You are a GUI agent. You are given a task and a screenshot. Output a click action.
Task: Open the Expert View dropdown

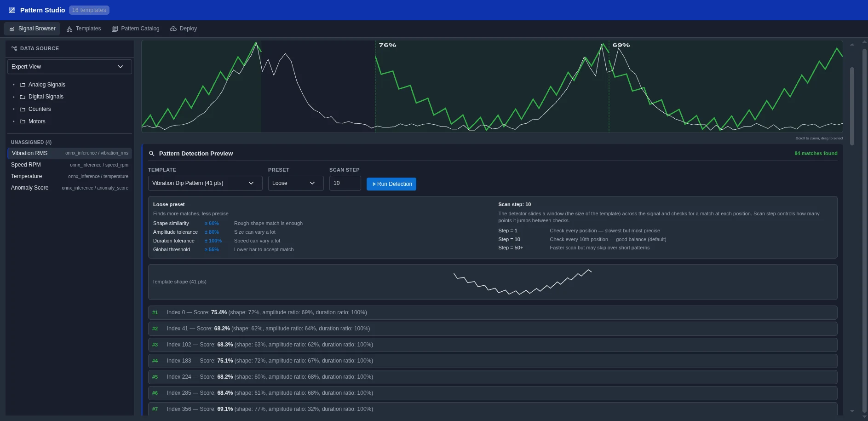(69, 67)
